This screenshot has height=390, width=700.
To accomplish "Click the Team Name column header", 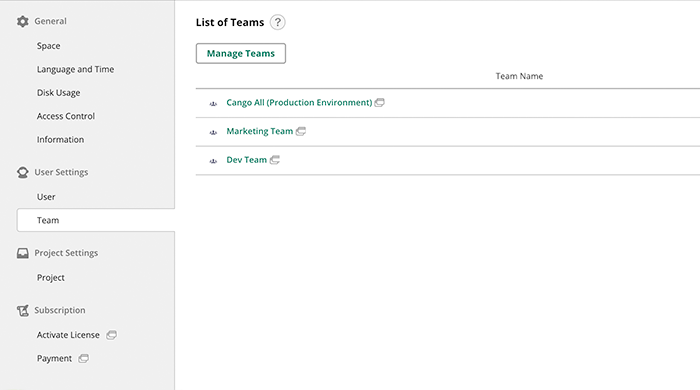I will (x=519, y=76).
